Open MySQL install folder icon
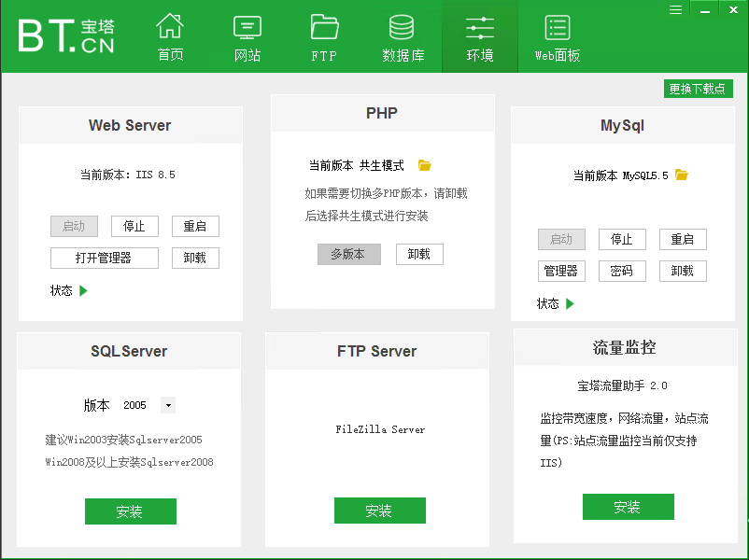The height and width of the screenshot is (560, 749). tap(682, 175)
